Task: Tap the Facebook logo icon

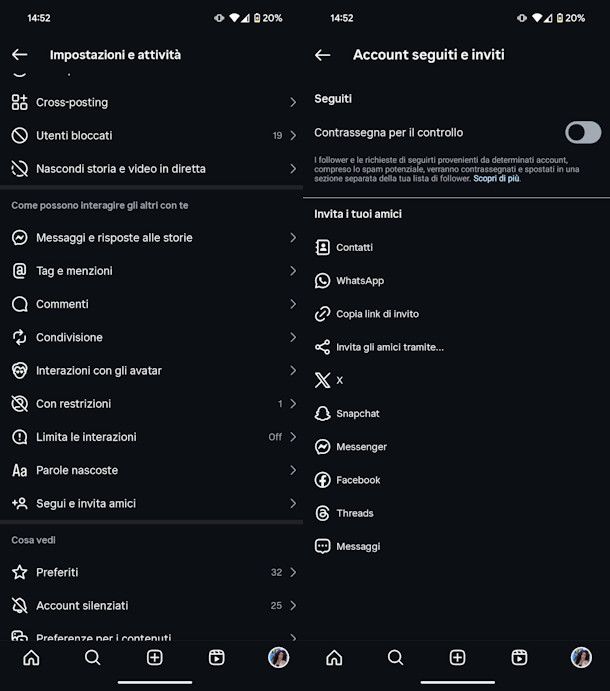Action: point(322,480)
